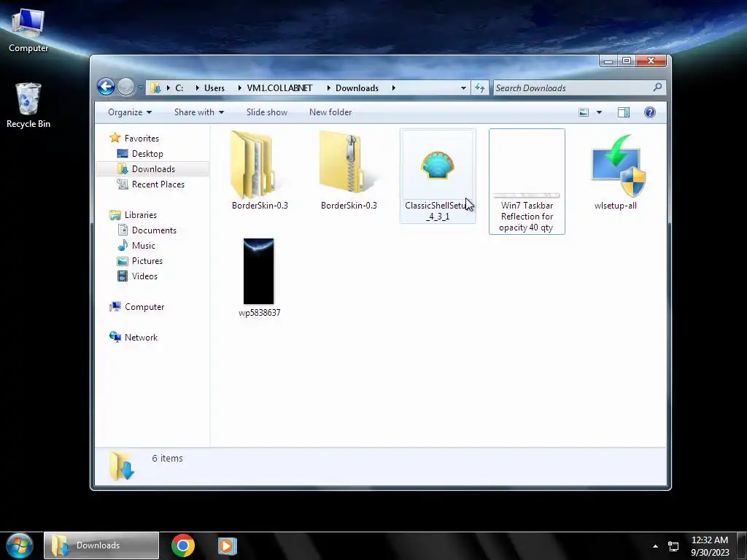The width and height of the screenshot is (747, 560).
Task: Open the Share with menu
Action: tap(198, 112)
